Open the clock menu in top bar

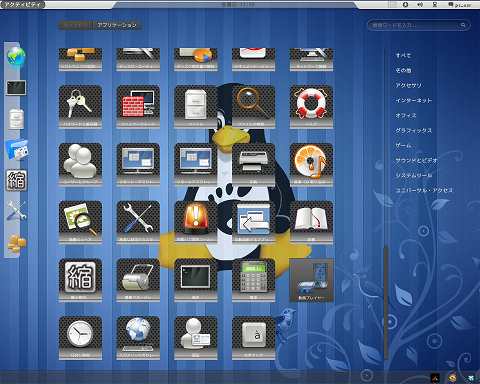[x=238, y=4]
